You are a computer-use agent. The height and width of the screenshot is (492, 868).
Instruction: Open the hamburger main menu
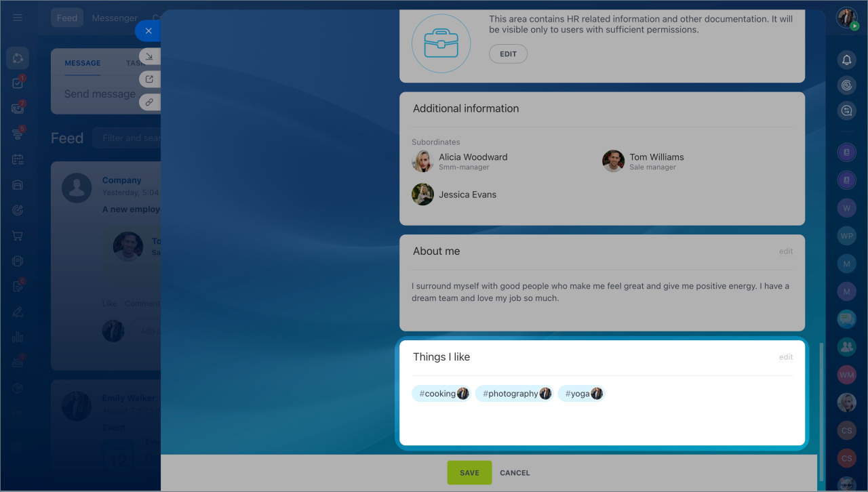pyautogui.click(x=18, y=18)
